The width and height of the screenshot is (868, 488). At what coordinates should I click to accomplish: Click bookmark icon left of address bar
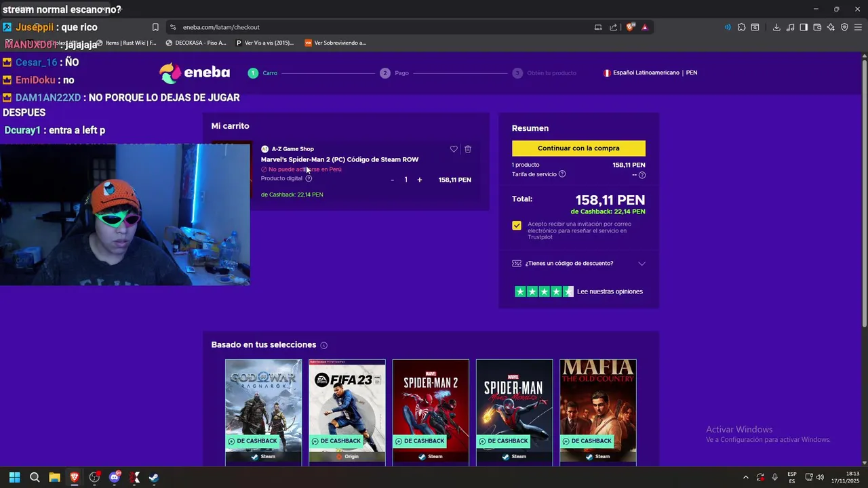[155, 27]
